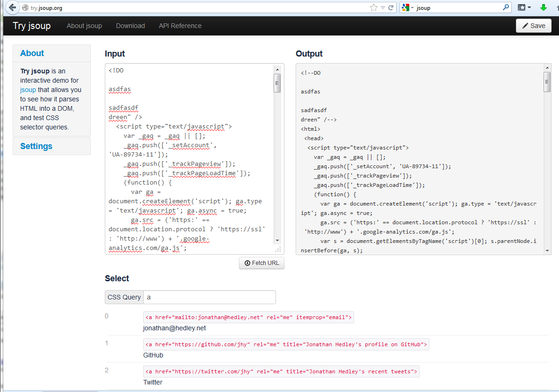This screenshot has height=392, width=559.
Task: Open the Download nav item
Action: pos(131,26)
